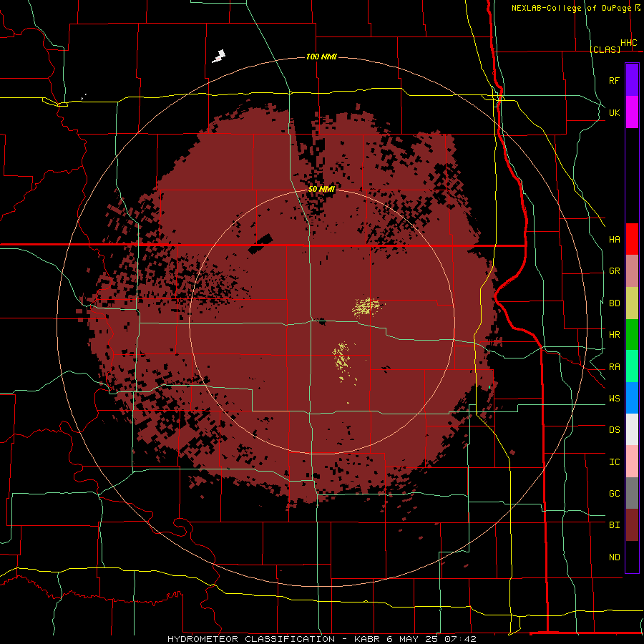Click the UK magenta color swatch
This screenshot has height=644, width=644.
click(x=632, y=112)
